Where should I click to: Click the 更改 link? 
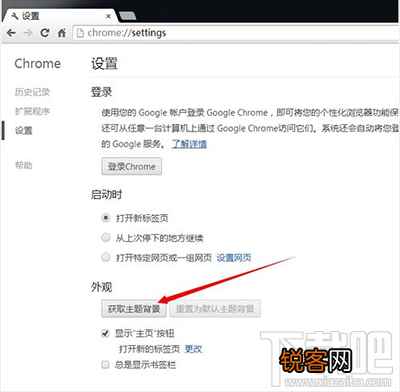click(x=193, y=349)
